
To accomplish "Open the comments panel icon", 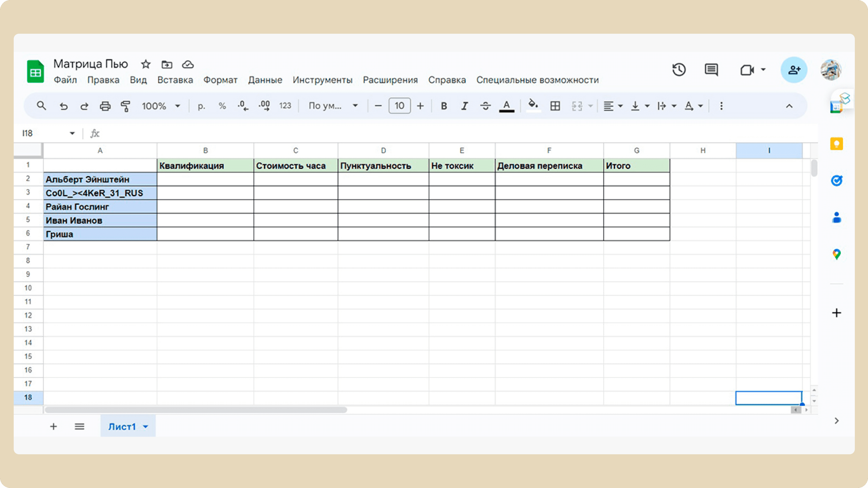I will (x=711, y=70).
